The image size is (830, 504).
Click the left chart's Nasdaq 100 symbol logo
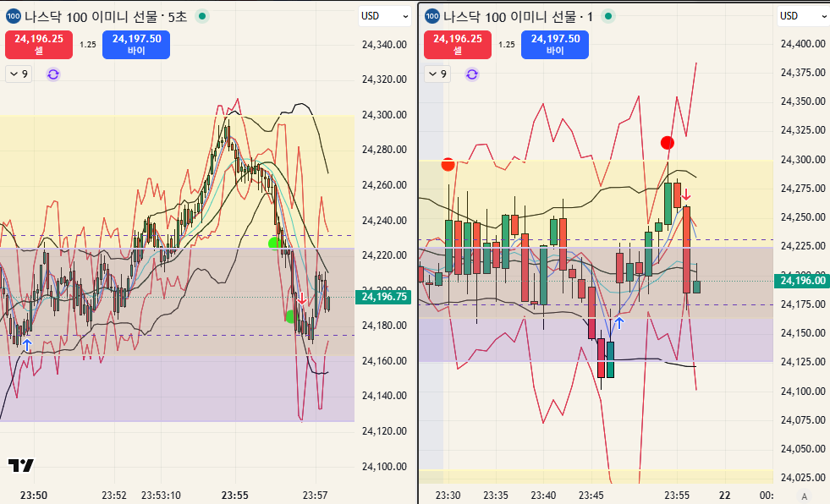[x=14, y=16]
